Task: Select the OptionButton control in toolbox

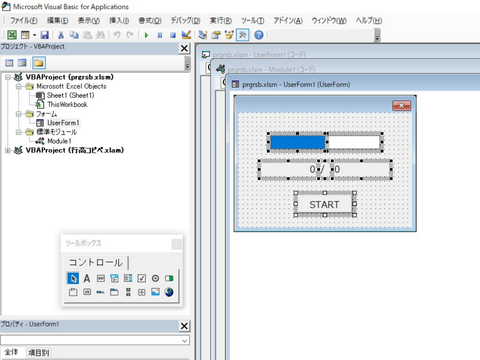Action: click(x=155, y=278)
